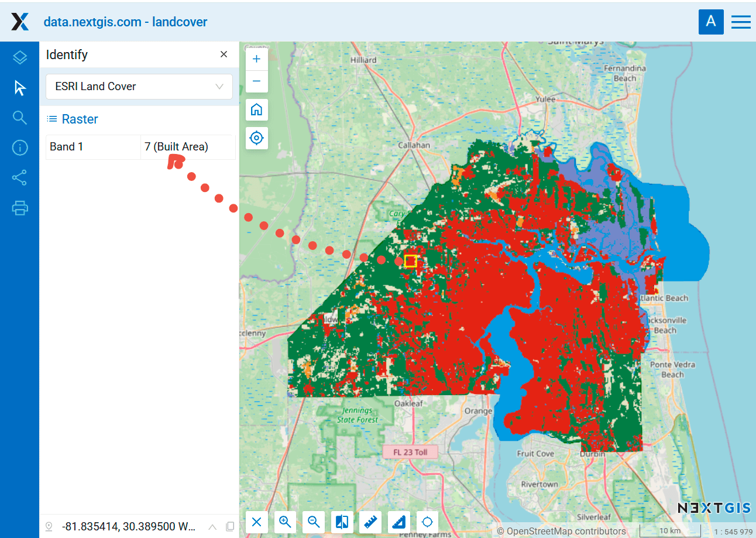The width and height of the screenshot is (756, 538).
Task: Activate the measure distance ruler tool
Action: pos(370,522)
